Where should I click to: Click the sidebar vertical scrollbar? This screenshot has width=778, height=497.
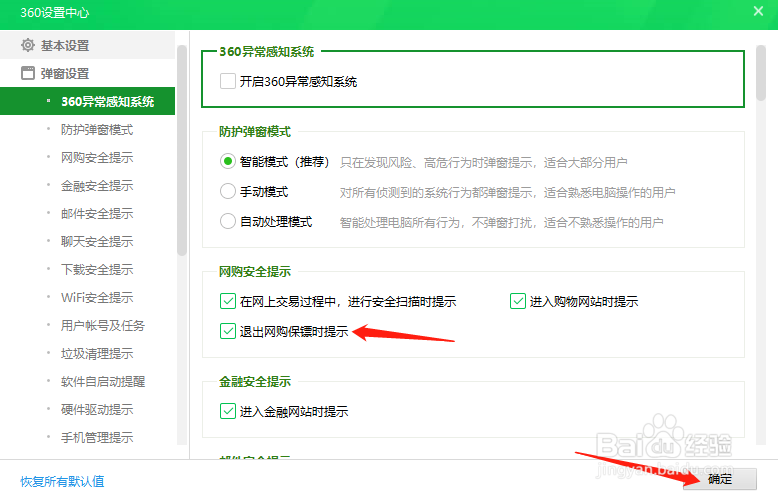pos(182,151)
